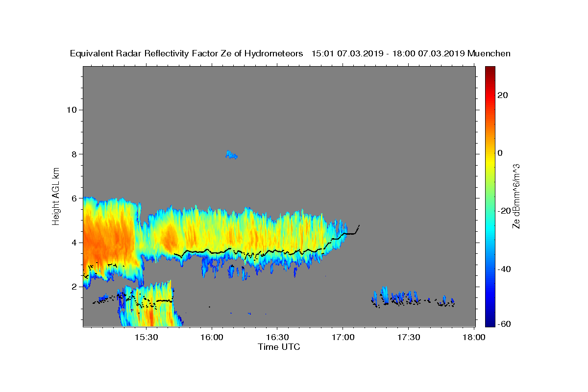
Task: Click the '17:00' time tick label
Action: (x=343, y=337)
